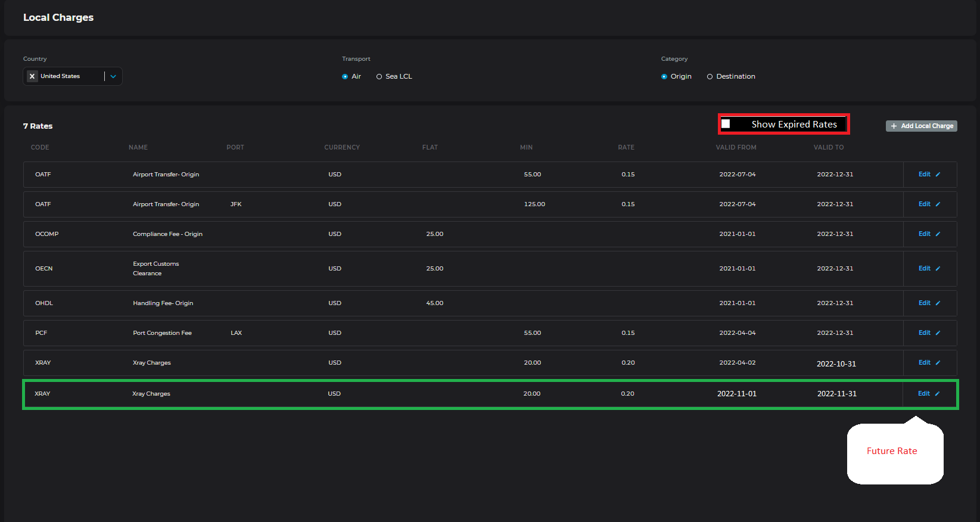Click the Add Local Charge button

click(921, 126)
